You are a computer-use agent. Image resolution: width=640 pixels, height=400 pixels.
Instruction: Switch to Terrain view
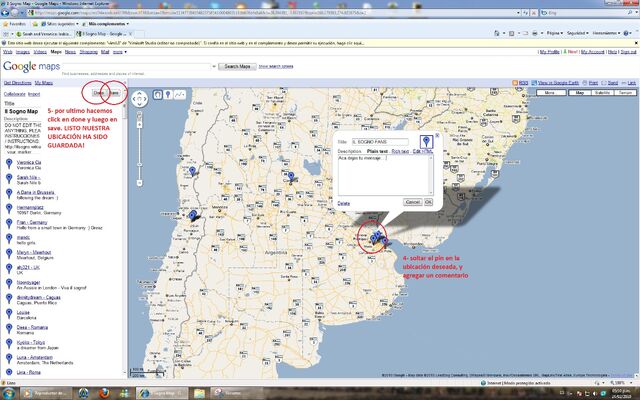[x=625, y=93]
